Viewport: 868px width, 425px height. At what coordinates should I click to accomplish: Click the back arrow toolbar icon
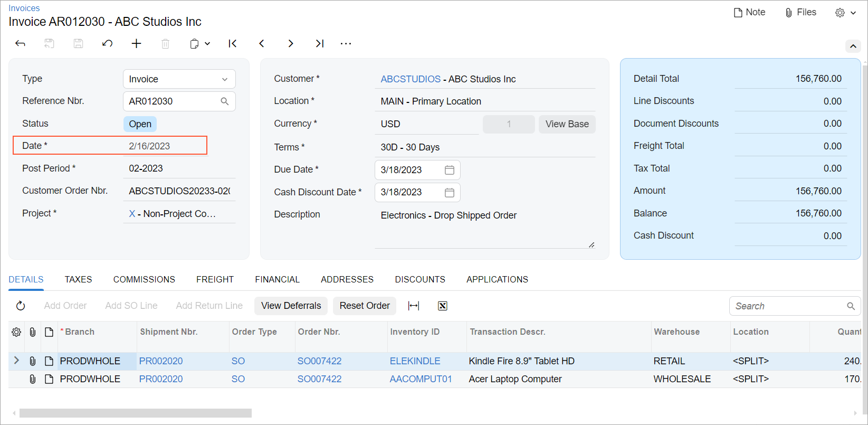point(21,44)
